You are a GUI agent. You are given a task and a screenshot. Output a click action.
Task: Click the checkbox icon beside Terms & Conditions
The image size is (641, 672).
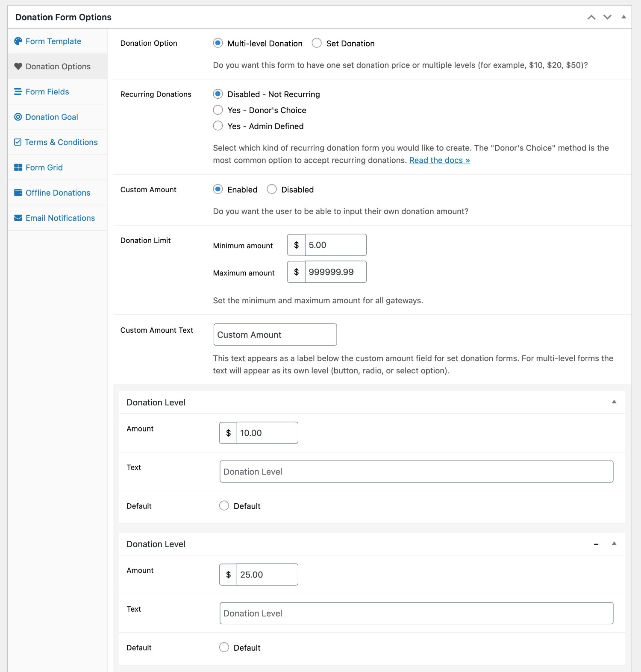tap(18, 142)
